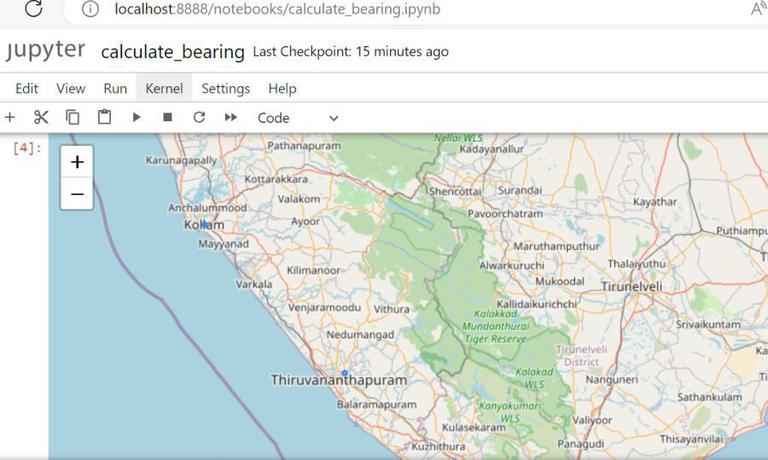
Task: Click the insert cell below plus icon
Action: point(10,117)
